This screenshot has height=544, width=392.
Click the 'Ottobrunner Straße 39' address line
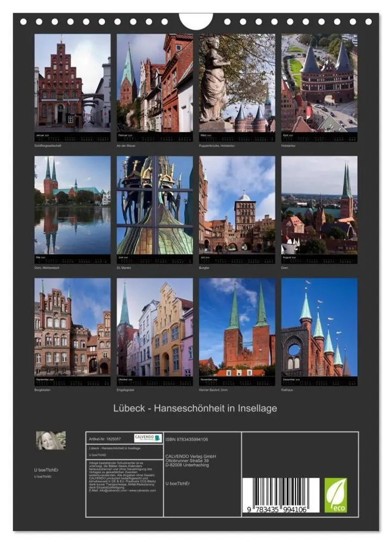click(x=187, y=460)
